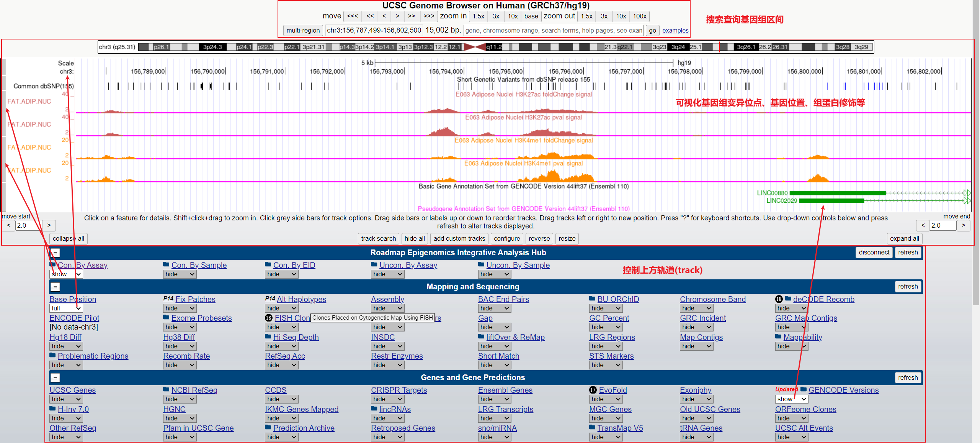Open the Mappability folder icon
The width and height of the screenshot is (980, 443).
[779, 336]
